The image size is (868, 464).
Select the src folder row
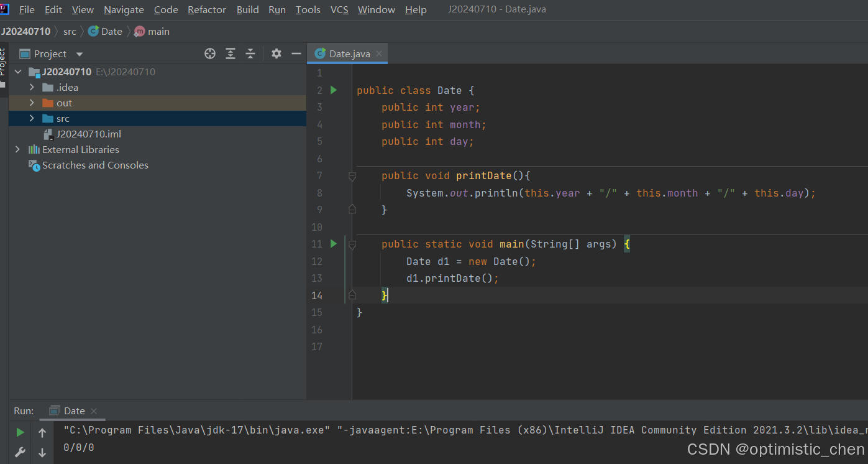(157, 119)
